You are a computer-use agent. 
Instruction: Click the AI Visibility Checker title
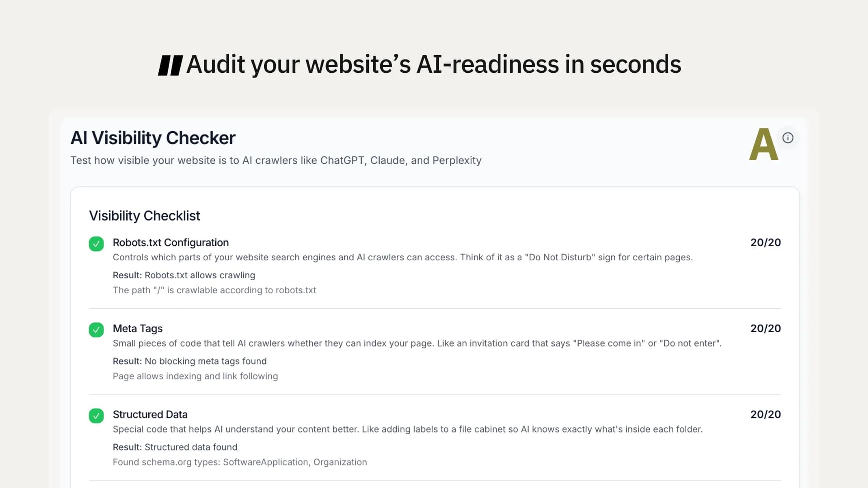[153, 138]
